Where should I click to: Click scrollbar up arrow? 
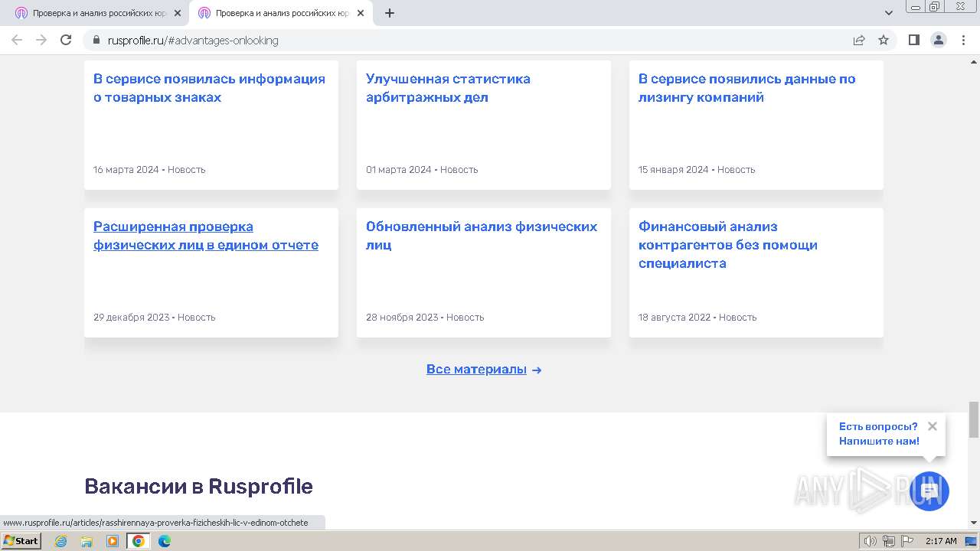point(974,60)
